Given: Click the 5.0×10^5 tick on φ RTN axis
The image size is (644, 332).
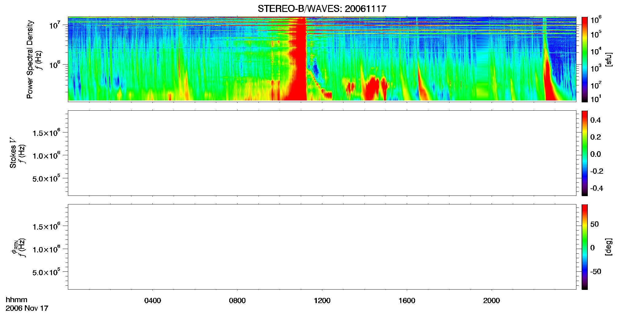Looking at the screenshot, I should [x=46, y=272].
